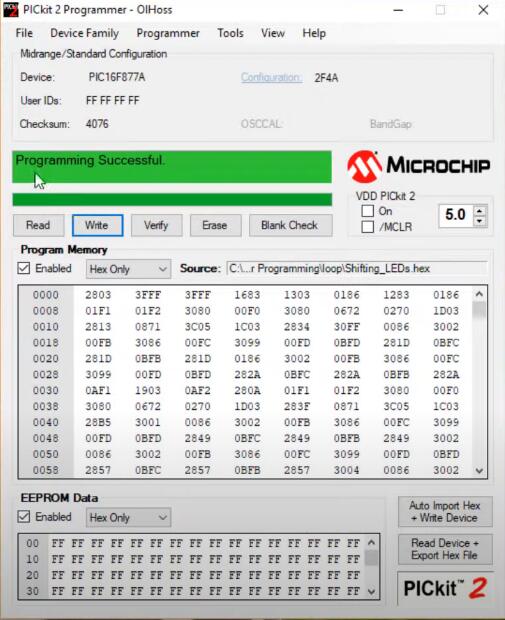Click Read Device + Export Hex File
The image size is (505, 620).
coord(445,549)
